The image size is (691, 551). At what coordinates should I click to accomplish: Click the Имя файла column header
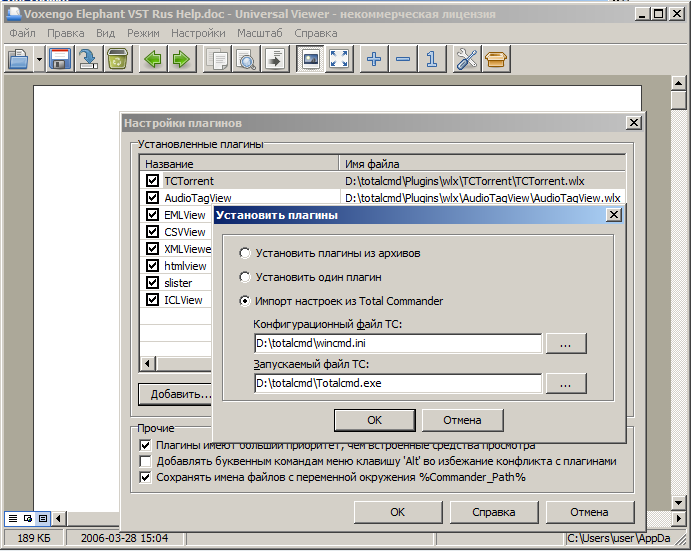click(x=483, y=164)
